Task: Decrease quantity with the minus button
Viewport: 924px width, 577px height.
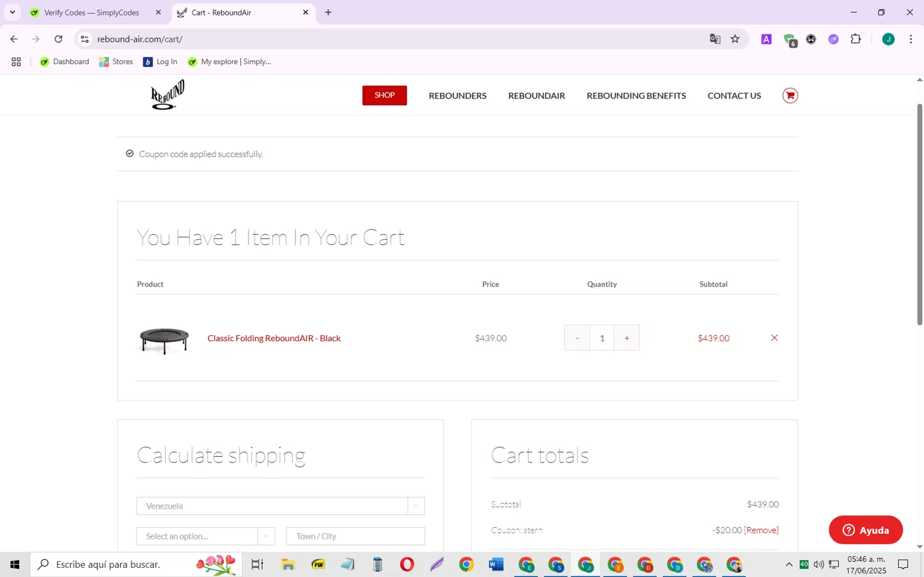Action: pyautogui.click(x=577, y=338)
